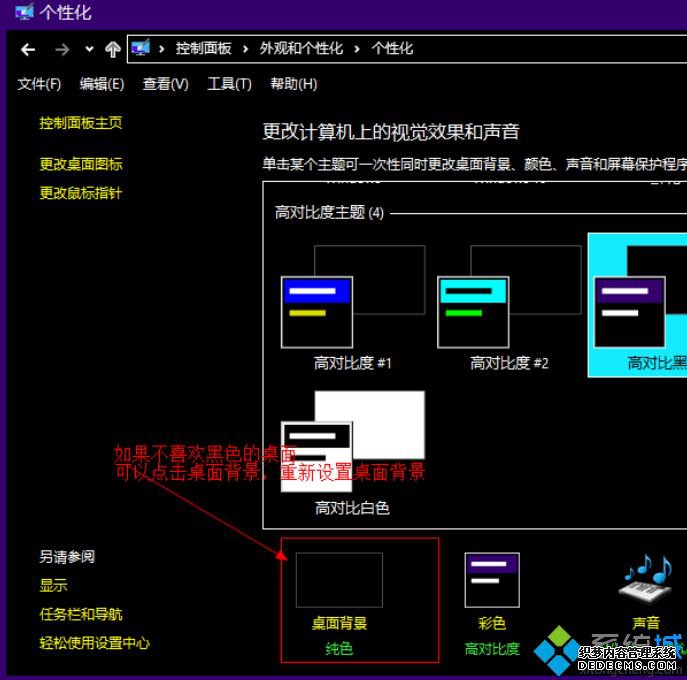The height and width of the screenshot is (680, 687).
Task: Go forward with the right arrow
Action: coord(62,50)
